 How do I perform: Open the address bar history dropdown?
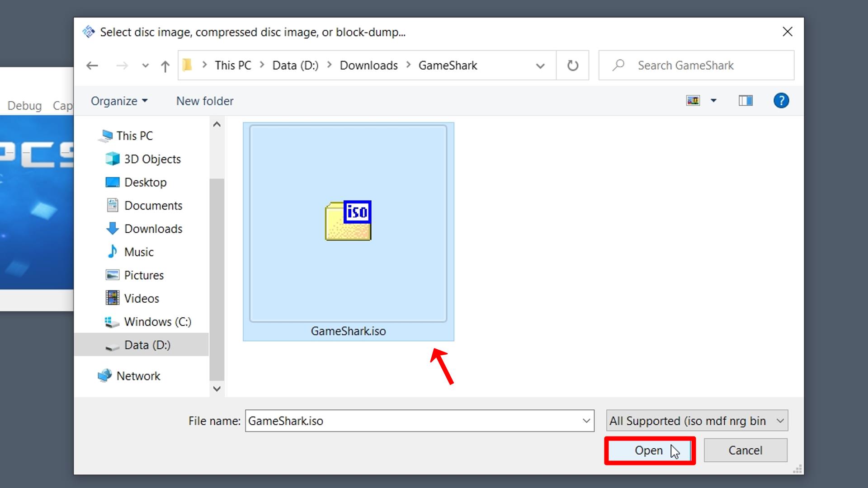click(x=540, y=66)
